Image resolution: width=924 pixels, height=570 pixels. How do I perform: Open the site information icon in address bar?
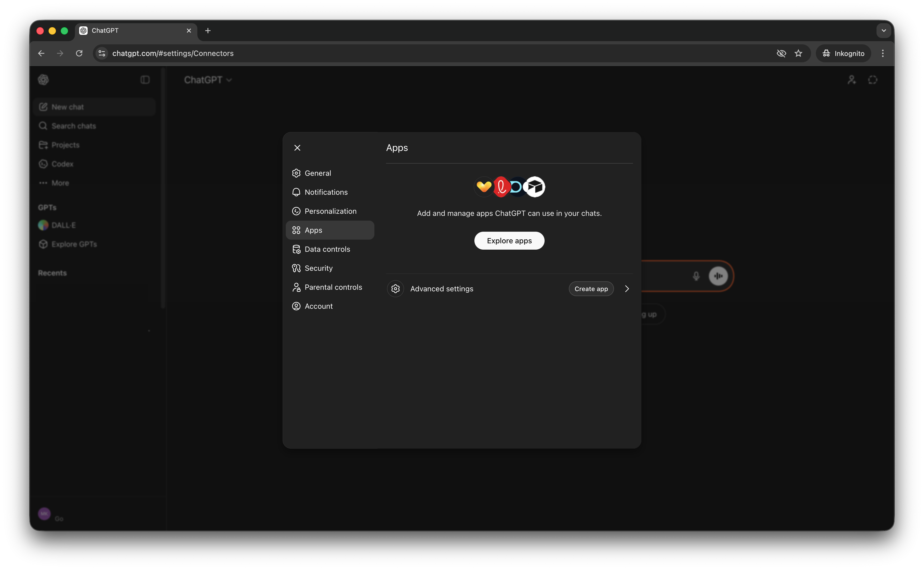[x=102, y=53]
